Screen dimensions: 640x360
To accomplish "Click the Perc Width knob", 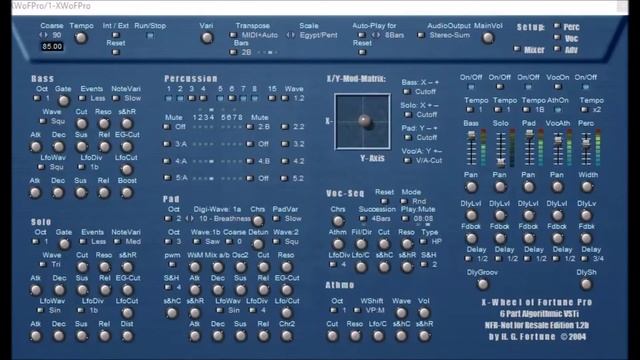I will 587,187.
